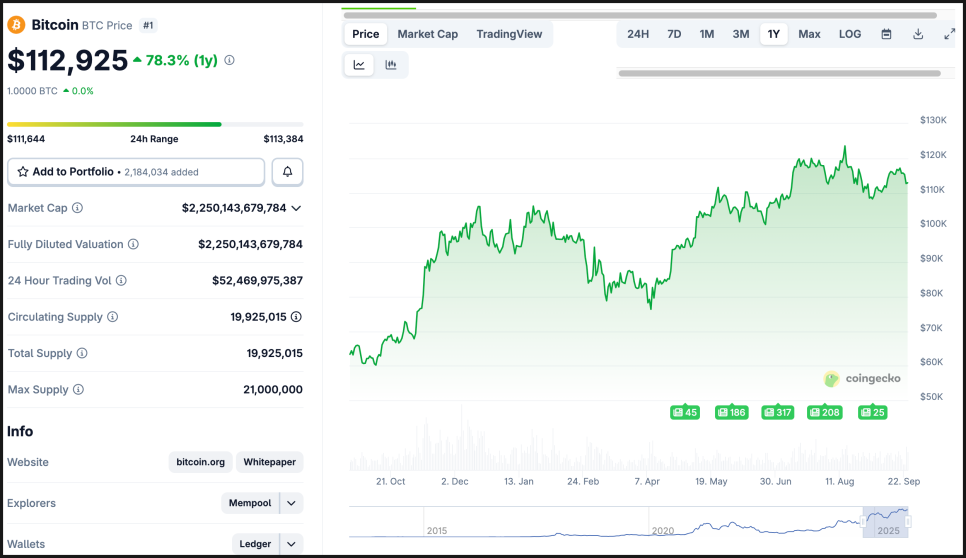This screenshot has height=558, width=966.
Task: Open the Mempool explorer link
Action: 250,503
